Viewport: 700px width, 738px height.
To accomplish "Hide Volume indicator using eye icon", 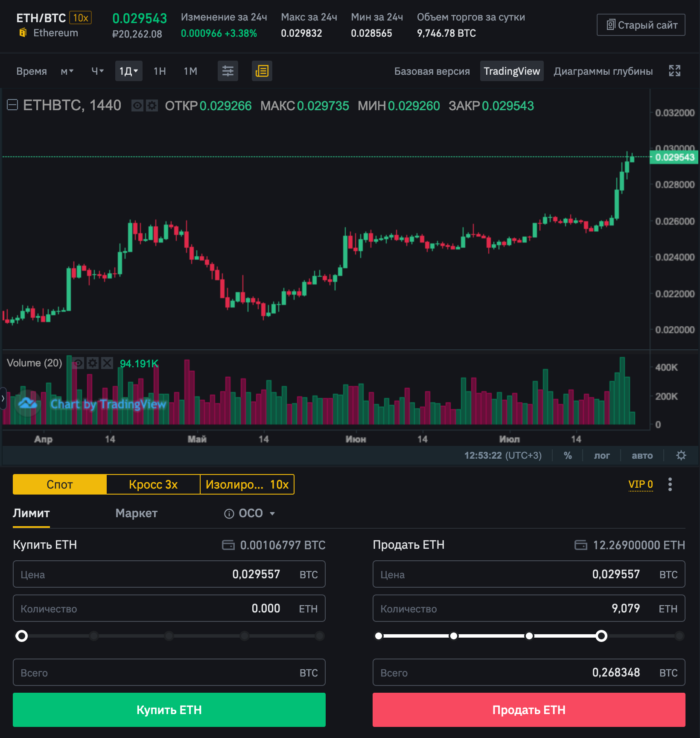I will tap(78, 363).
